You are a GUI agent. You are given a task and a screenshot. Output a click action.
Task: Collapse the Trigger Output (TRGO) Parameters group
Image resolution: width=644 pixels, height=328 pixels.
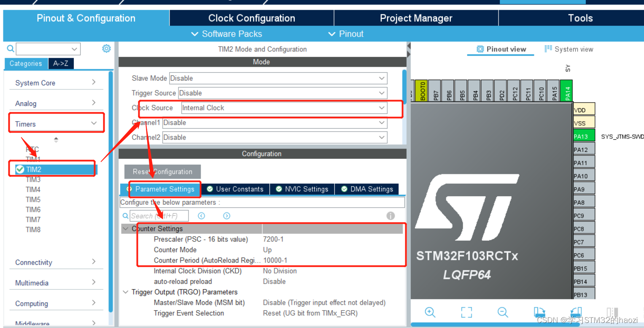126,292
